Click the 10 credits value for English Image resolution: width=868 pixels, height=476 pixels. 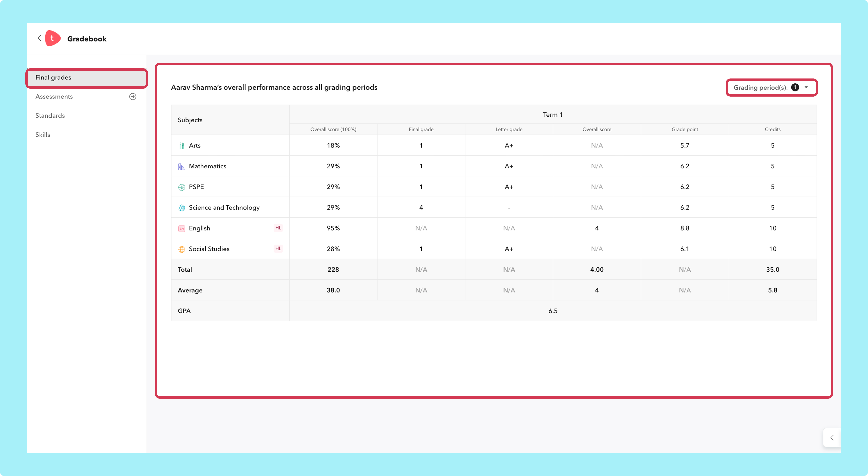773,228
